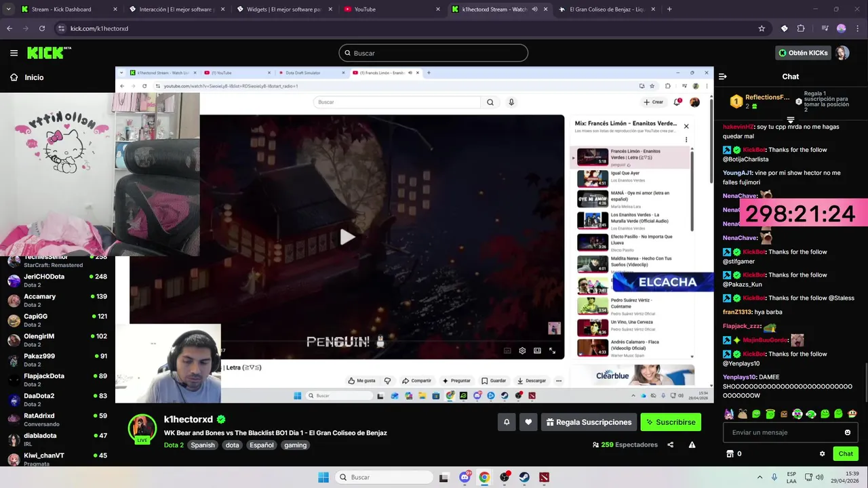Mute the k1hectorxd Stream tab audio

coord(534,9)
